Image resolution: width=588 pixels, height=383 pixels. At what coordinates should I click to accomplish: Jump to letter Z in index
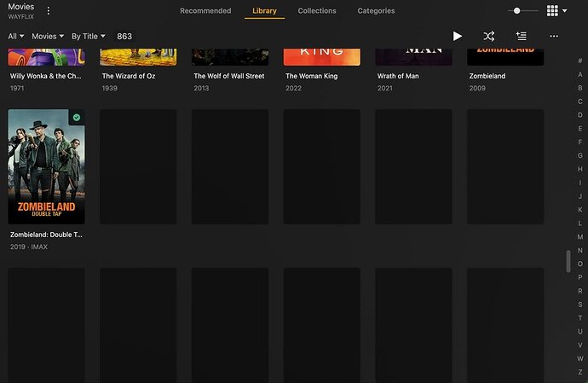pyautogui.click(x=580, y=372)
